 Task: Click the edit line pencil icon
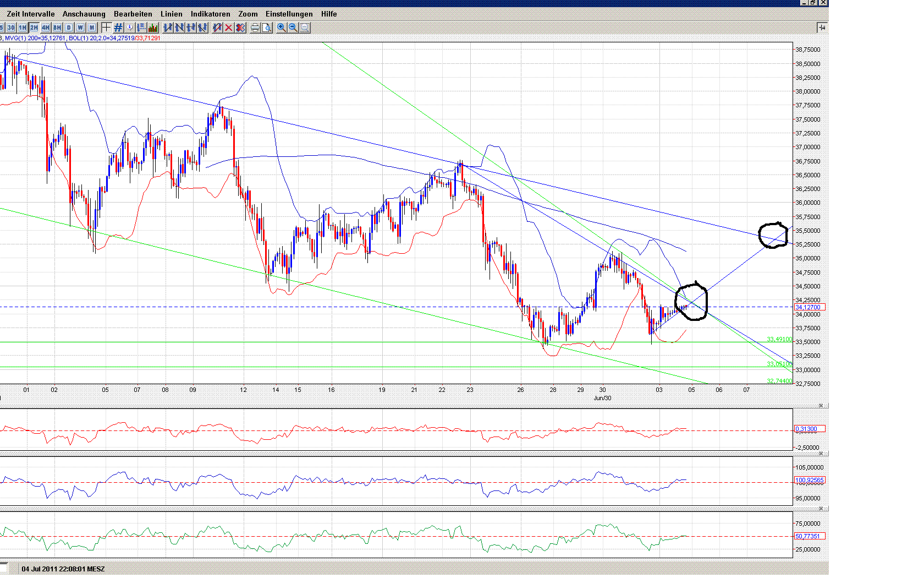217,28
